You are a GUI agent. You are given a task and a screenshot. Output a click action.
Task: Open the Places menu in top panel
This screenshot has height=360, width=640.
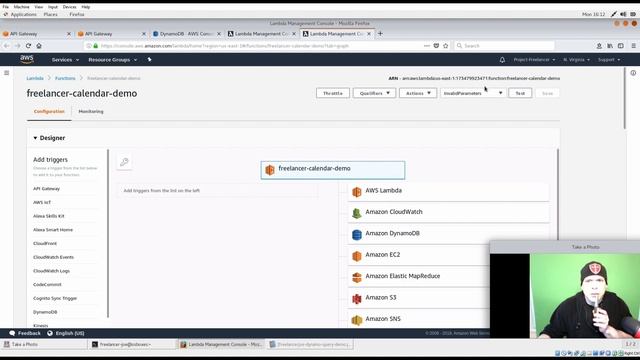point(51,14)
